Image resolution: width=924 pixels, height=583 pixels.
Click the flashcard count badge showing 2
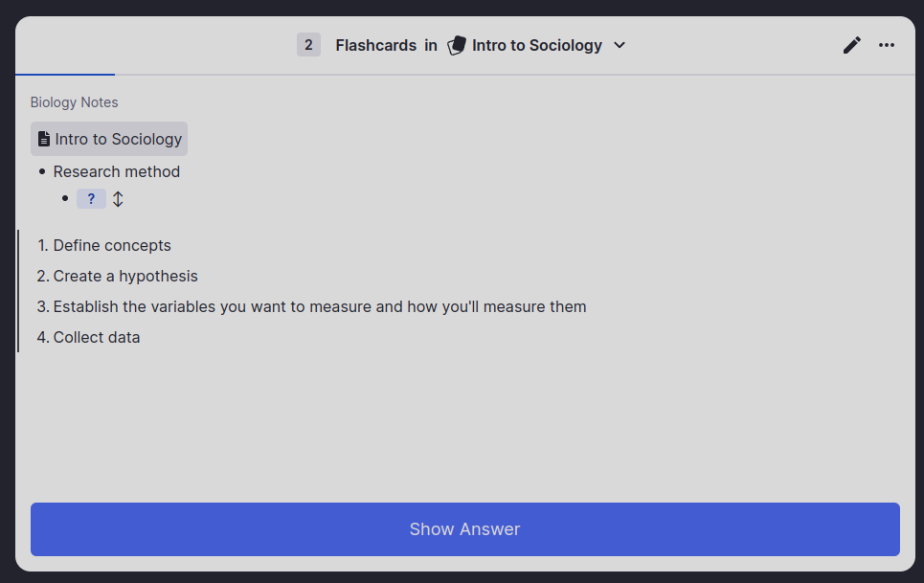tap(308, 45)
